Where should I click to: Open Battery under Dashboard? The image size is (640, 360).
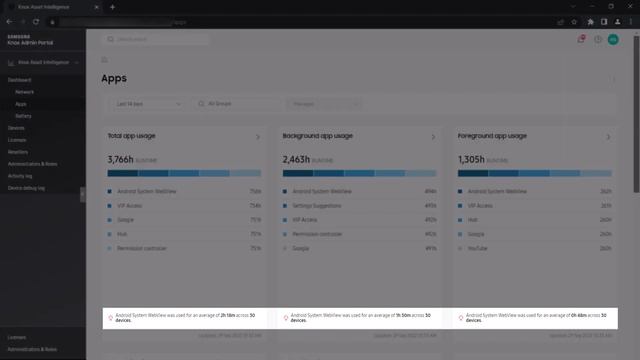[x=23, y=116]
